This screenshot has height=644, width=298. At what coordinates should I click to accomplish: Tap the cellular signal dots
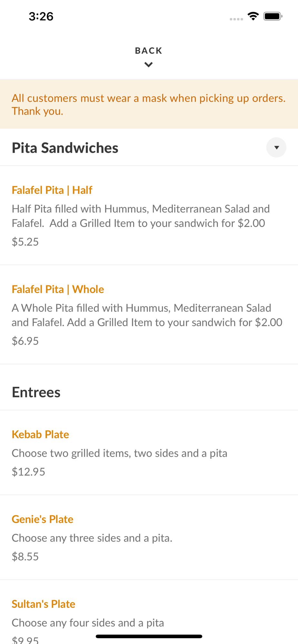coord(236,19)
